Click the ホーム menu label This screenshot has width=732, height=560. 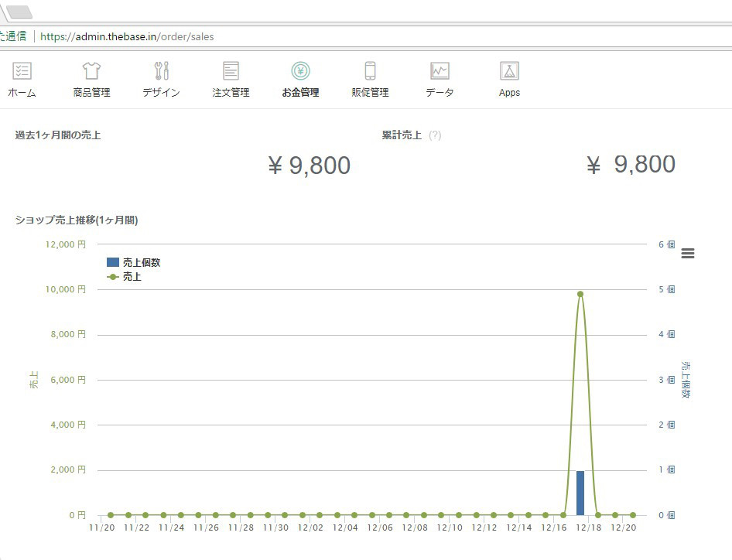pyautogui.click(x=22, y=92)
